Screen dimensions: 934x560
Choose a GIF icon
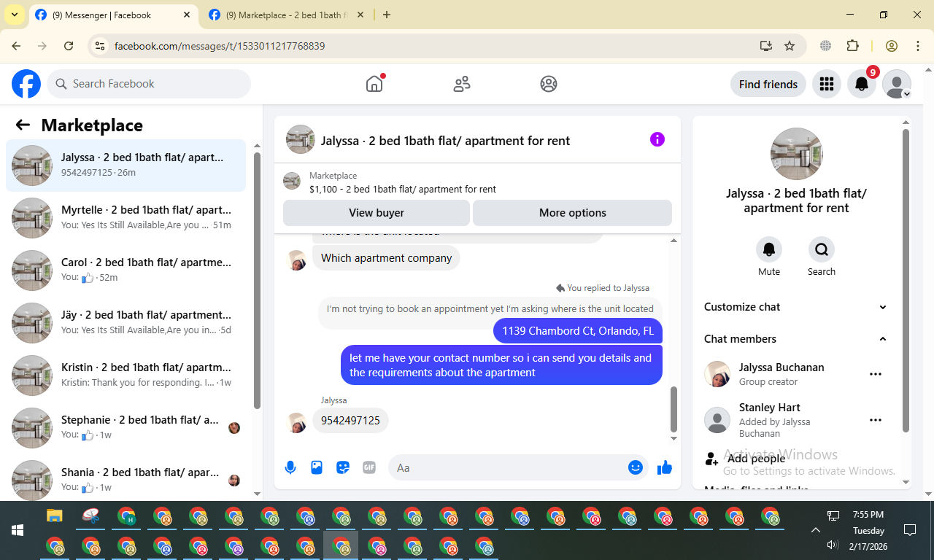[x=369, y=467]
